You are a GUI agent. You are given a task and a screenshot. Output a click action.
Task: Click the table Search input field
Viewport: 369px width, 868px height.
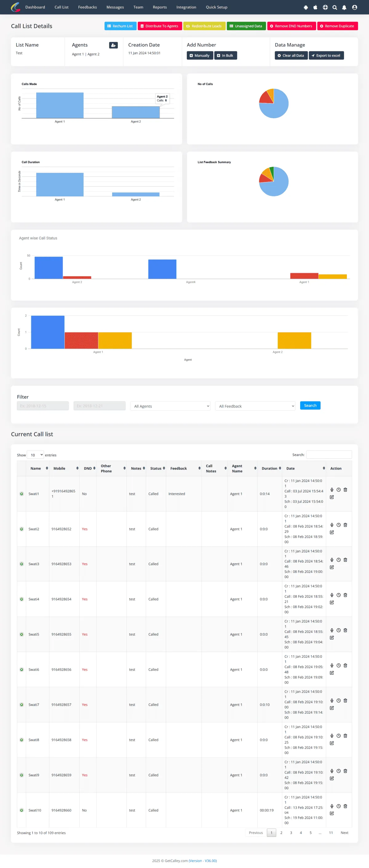click(329, 455)
